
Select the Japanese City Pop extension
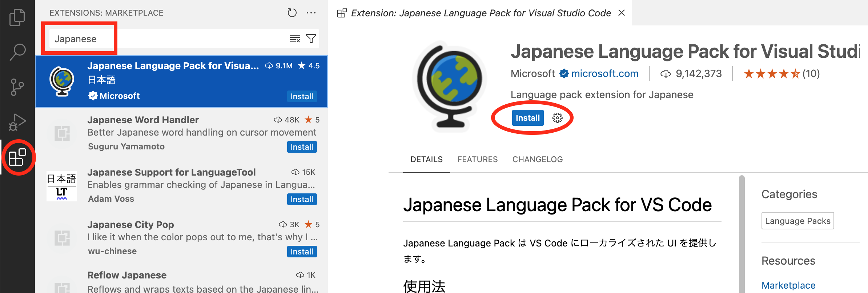[x=181, y=238]
